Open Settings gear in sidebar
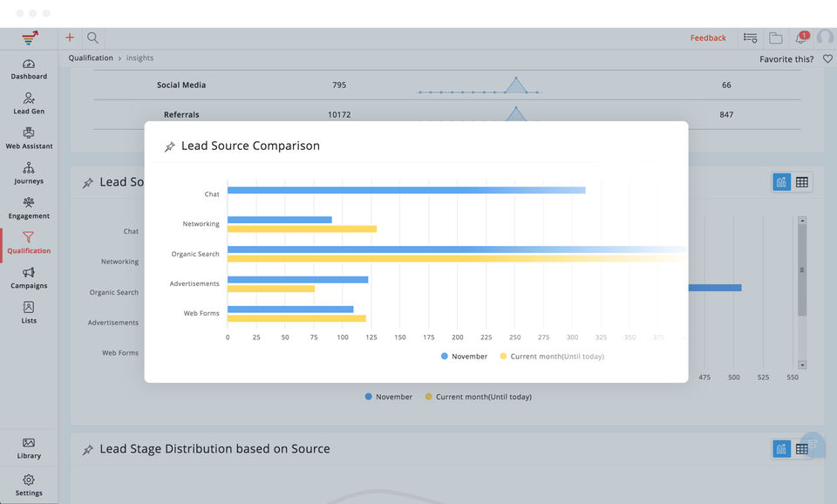This screenshot has height=504, width=837. coord(29,486)
